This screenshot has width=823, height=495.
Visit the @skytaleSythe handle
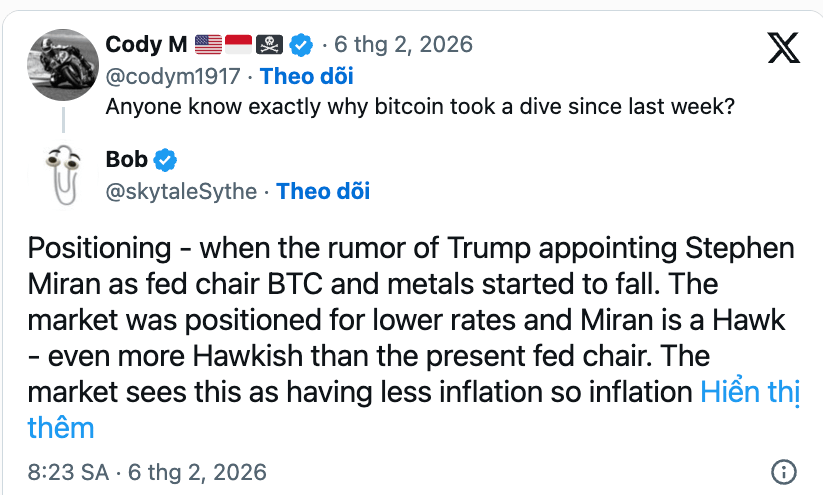pyautogui.click(x=181, y=191)
